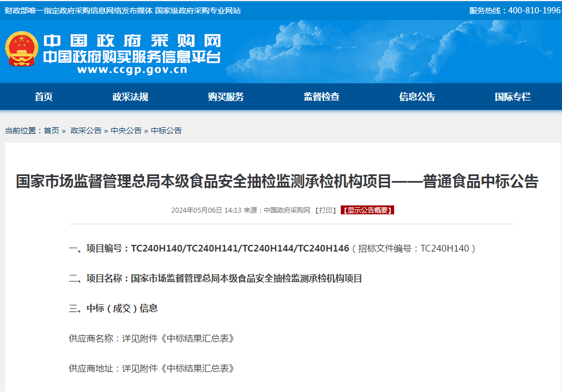This screenshot has height=392, width=562.
Task: Click the www.ccgp.gov.cn URL text
Action: (132, 69)
